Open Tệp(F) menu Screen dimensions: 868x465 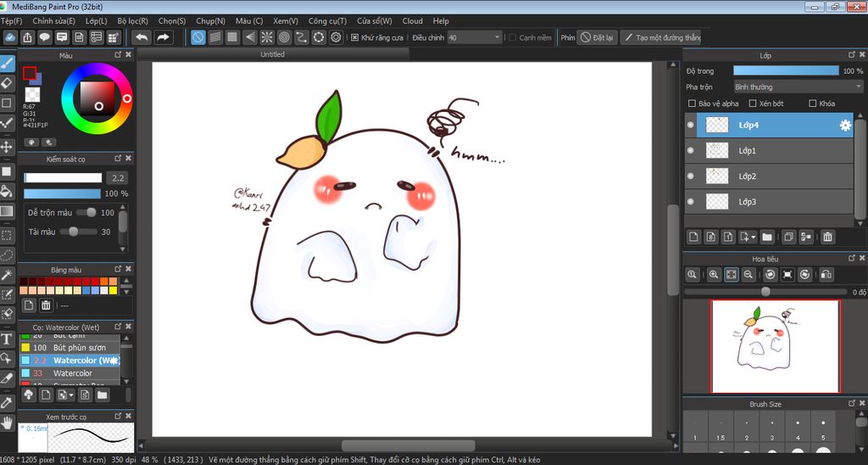pyautogui.click(x=11, y=21)
